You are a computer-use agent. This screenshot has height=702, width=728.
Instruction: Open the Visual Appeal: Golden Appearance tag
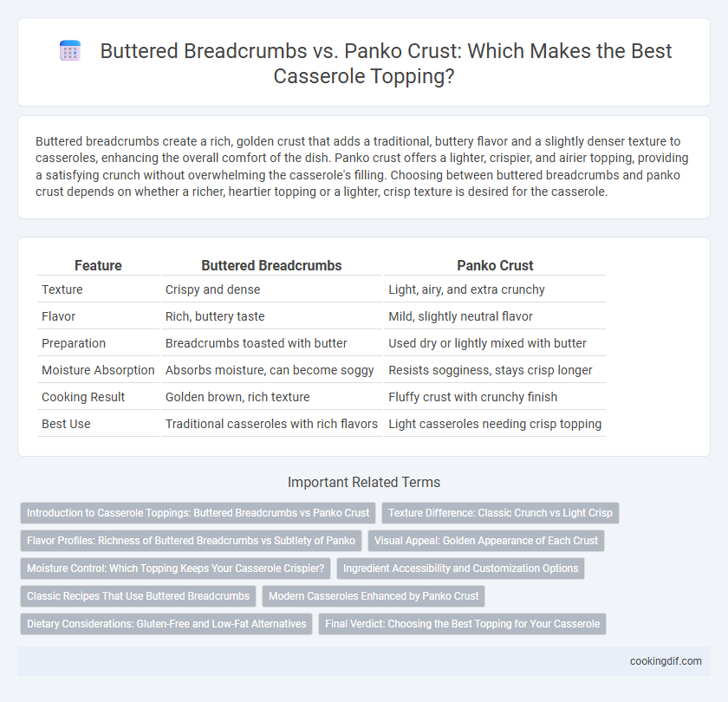coord(485,541)
